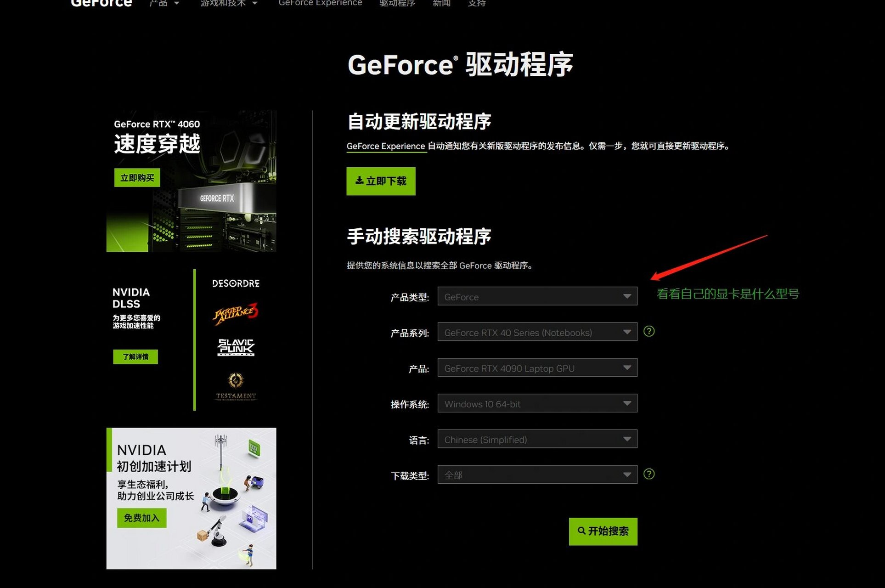Click the NVIDIA 初创加速计划 banner image
Image resolution: width=885 pixels, height=588 pixels.
pos(191,498)
